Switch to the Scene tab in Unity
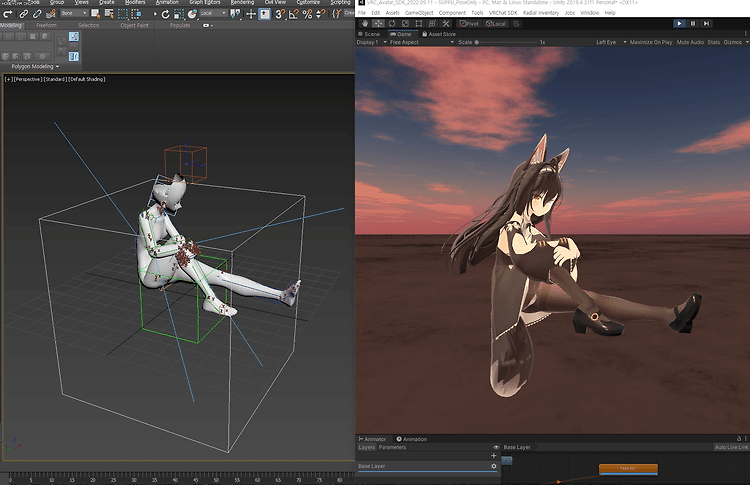This screenshot has height=485, width=750. click(369, 34)
